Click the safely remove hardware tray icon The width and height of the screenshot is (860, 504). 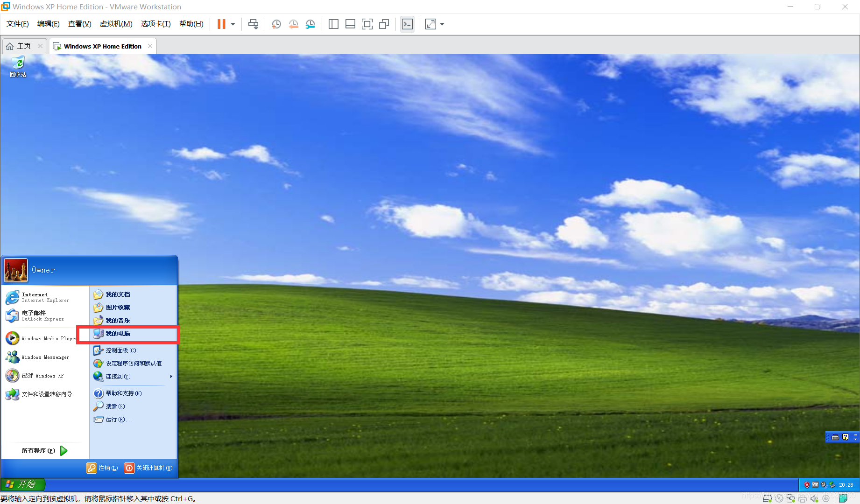(x=832, y=485)
